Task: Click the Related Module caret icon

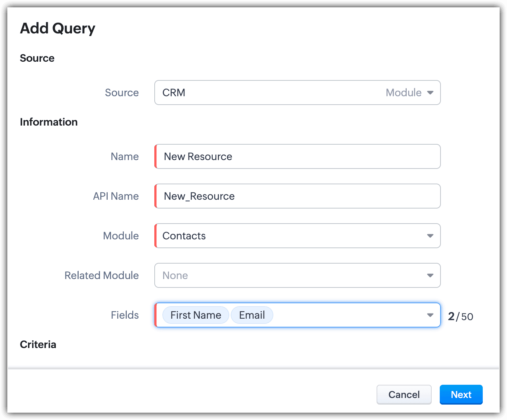Action: click(430, 275)
